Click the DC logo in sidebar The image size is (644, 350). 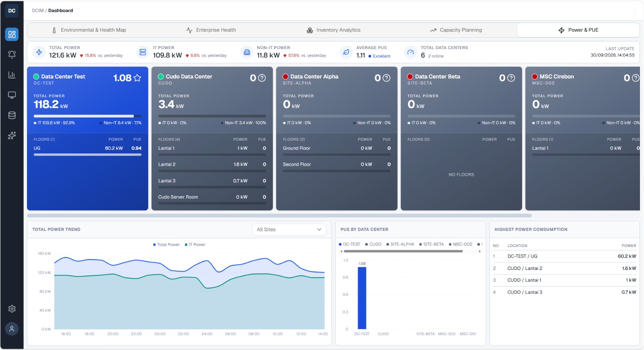(x=12, y=10)
